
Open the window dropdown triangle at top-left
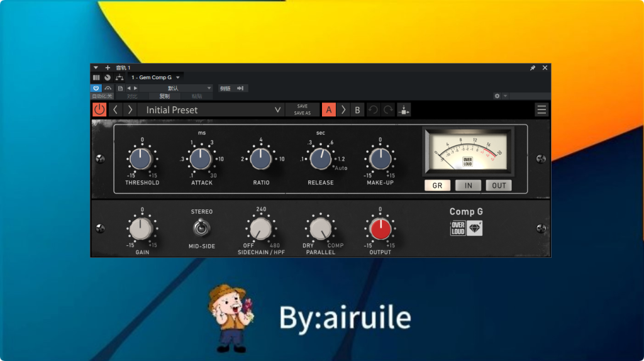(96, 68)
